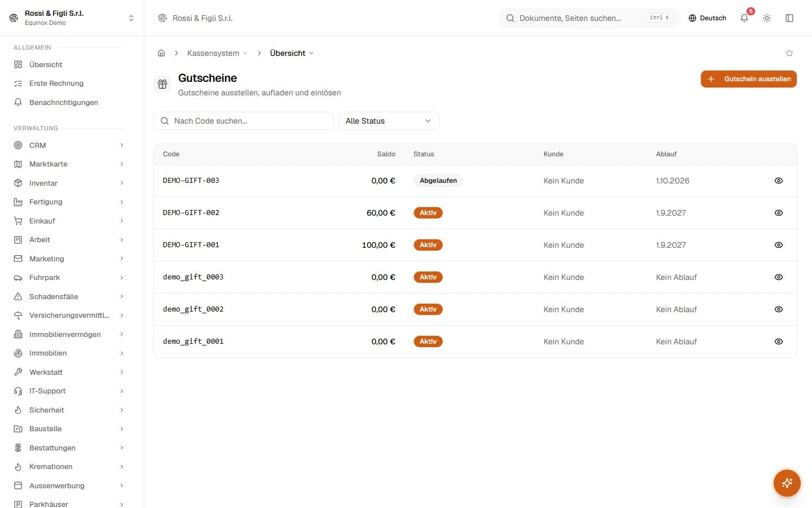Click the Gutschein ausstellen button
Viewport: 812px width, 508px height.
[749, 79]
